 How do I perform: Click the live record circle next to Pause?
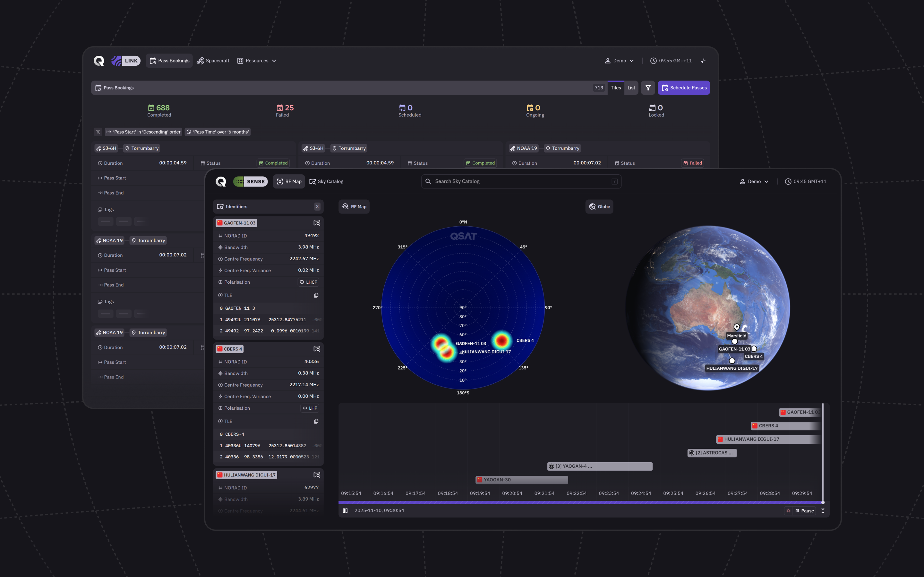tap(788, 511)
